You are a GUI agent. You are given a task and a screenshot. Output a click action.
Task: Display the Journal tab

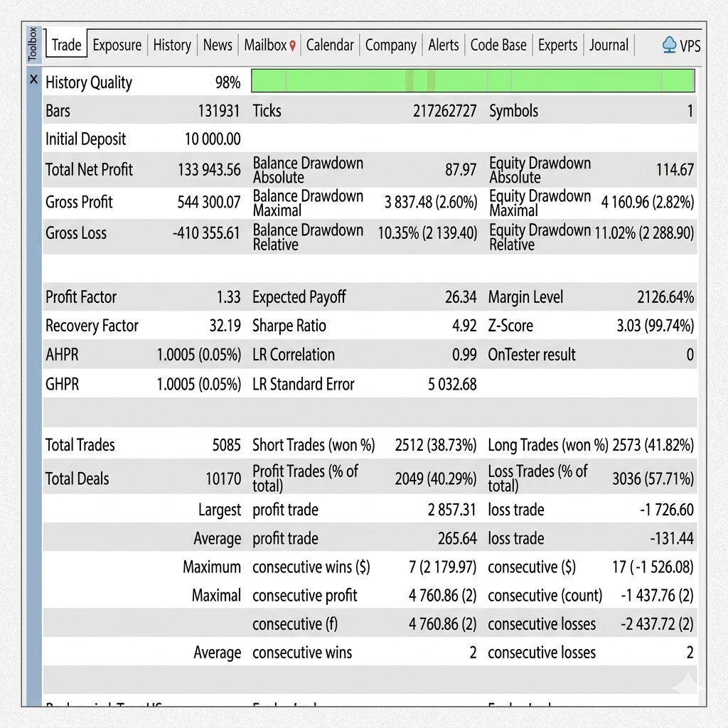609,45
